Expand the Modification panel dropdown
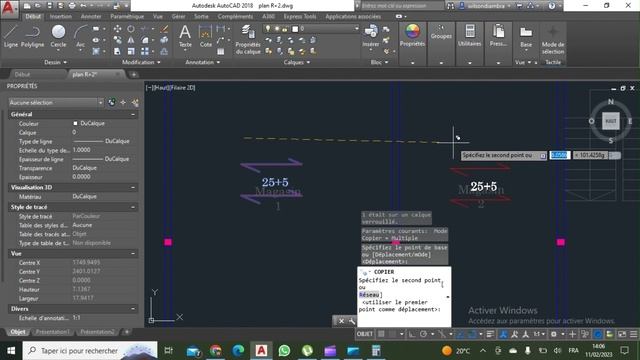This screenshot has height=360, width=640. (141, 62)
